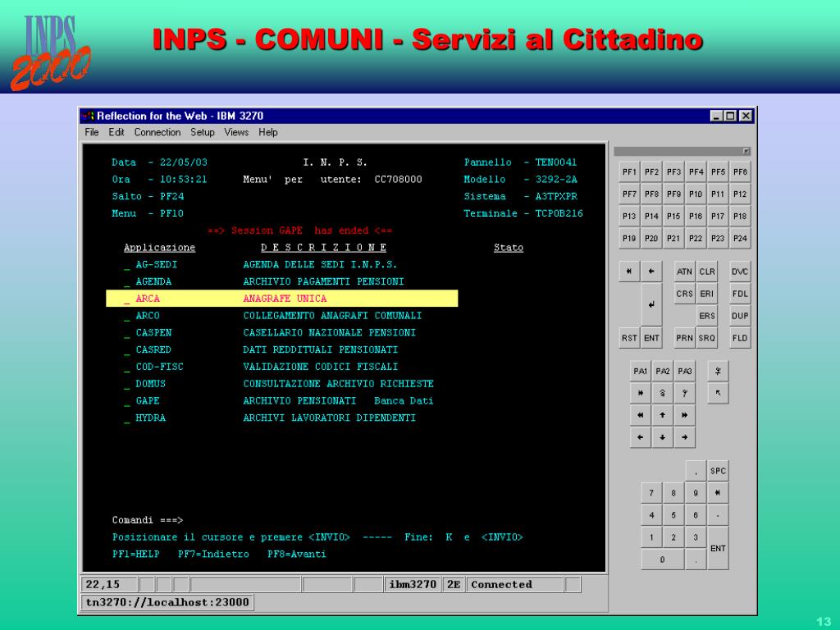Click the FDL key

pos(740,294)
